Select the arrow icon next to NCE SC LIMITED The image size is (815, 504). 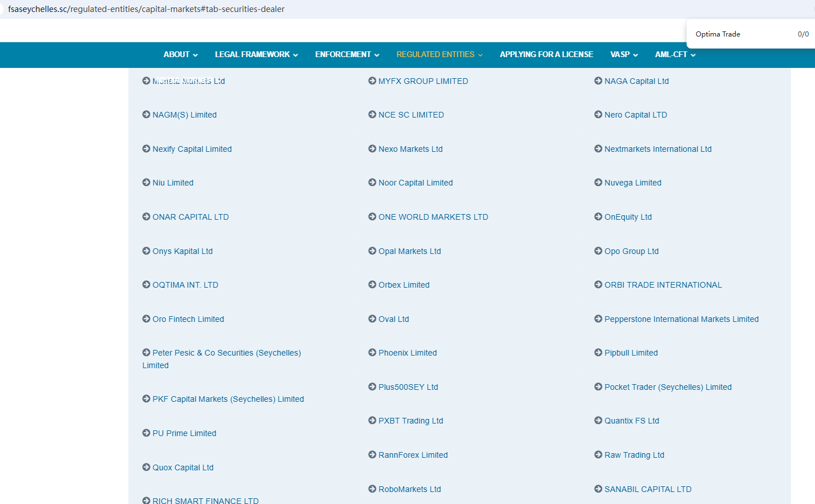[372, 115]
